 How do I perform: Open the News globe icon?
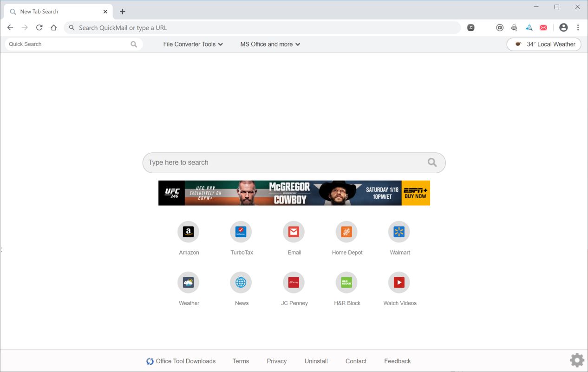click(241, 282)
